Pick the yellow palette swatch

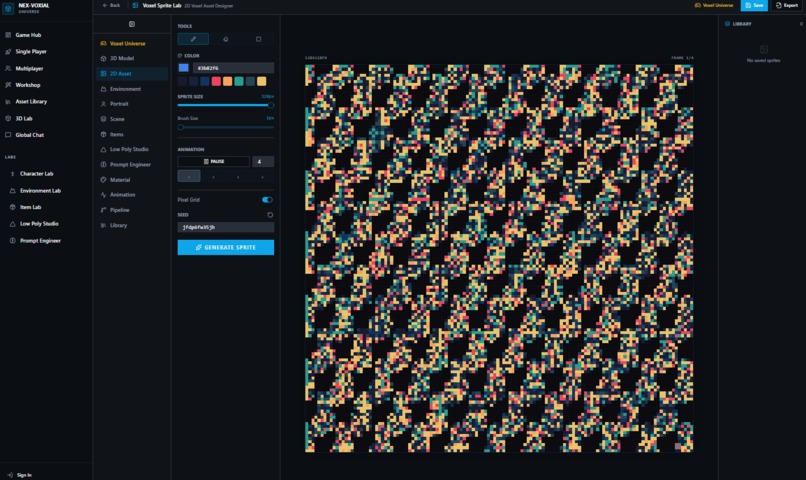262,81
